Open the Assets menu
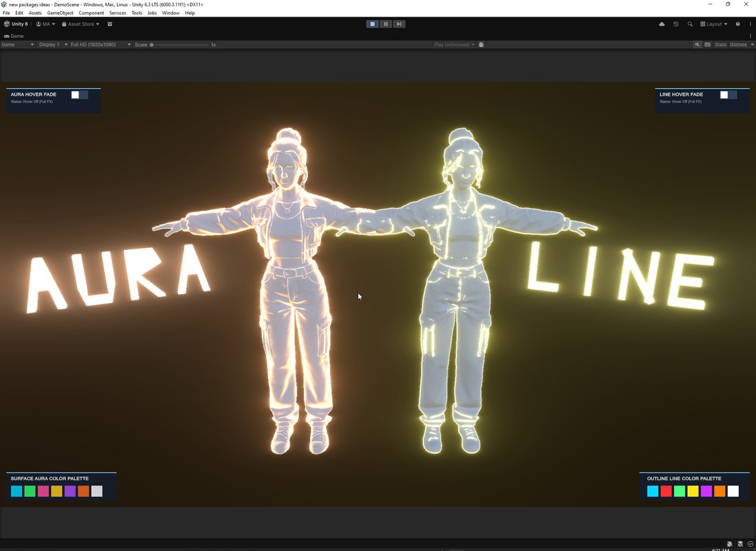Screen dimensions: 756x551 [x=35, y=13]
